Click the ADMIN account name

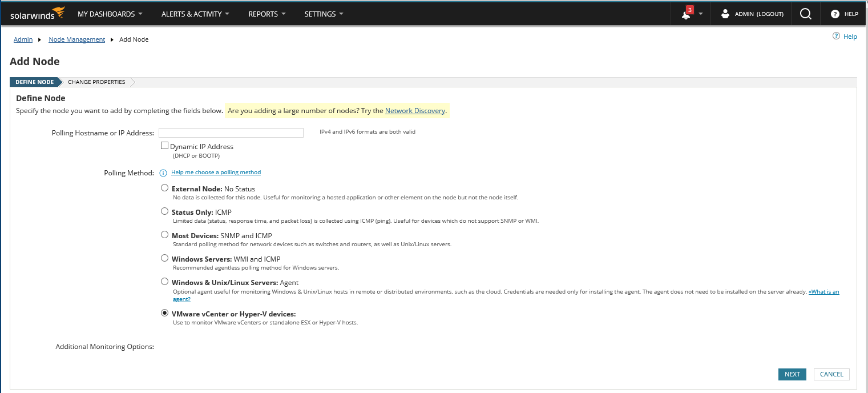744,14
